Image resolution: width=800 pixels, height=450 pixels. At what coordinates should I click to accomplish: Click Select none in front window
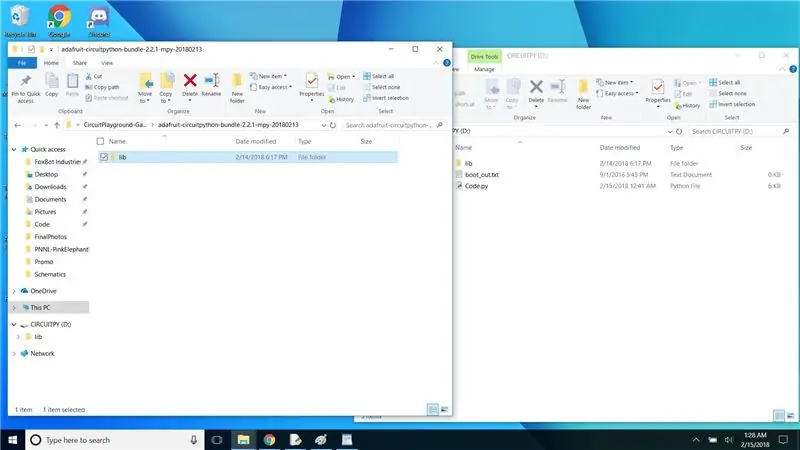click(x=382, y=87)
